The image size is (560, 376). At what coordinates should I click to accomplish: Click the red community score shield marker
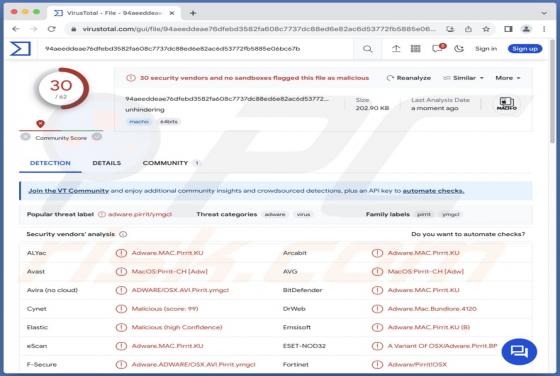click(x=40, y=124)
